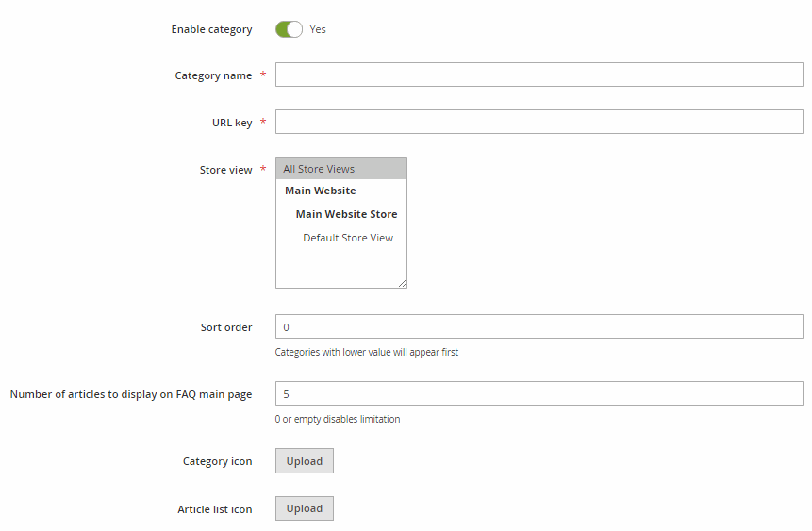Select All Store Views in the list
812x531 pixels.
coord(341,169)
